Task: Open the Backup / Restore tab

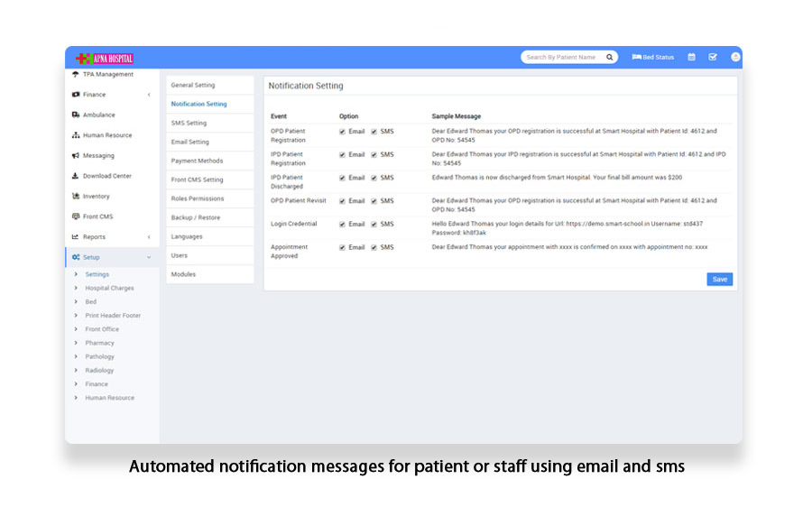Action: pyautogui.click(x=210, y=217)
